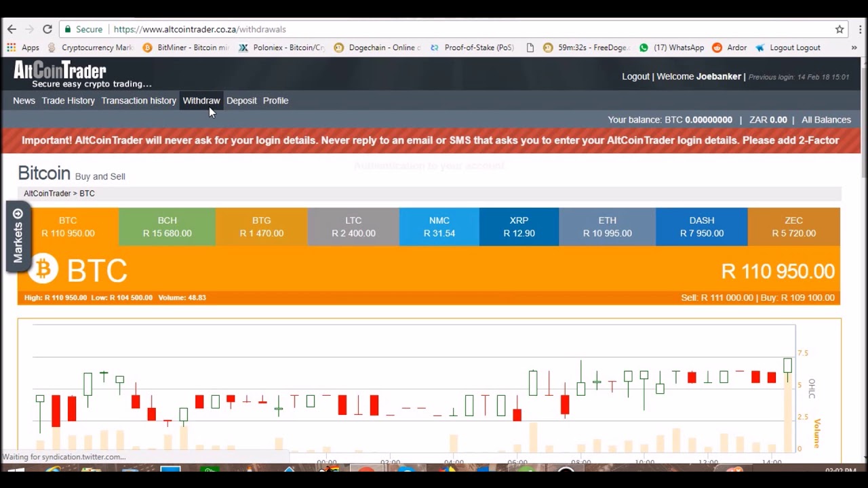Viewport: 868px width, 488px height.
Task: Select the LTC market tile
Action: [x=353, y=226]
